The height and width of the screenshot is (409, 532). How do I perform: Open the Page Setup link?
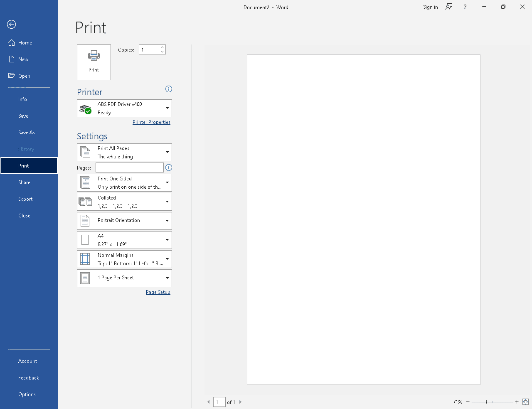click(x=158, y=292)
